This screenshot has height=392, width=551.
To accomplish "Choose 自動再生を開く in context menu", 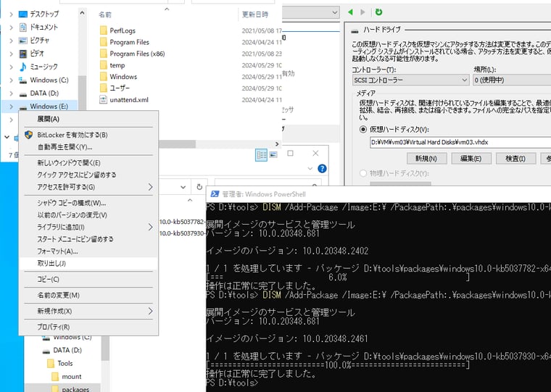I will click(88, 147).
